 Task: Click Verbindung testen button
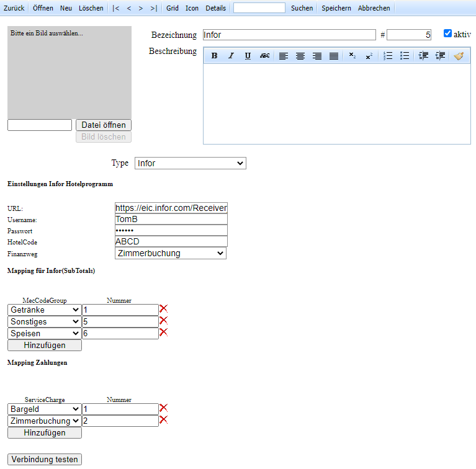[x=45, y=459]
